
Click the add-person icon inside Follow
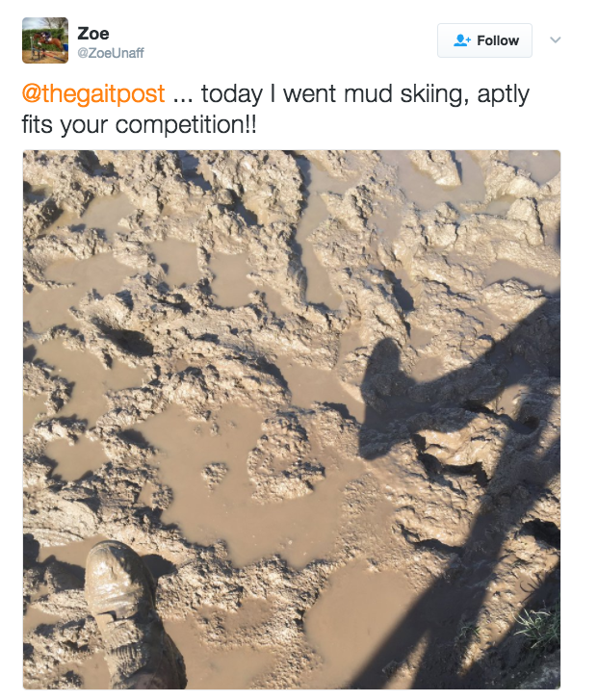click(x=462, y=40)
